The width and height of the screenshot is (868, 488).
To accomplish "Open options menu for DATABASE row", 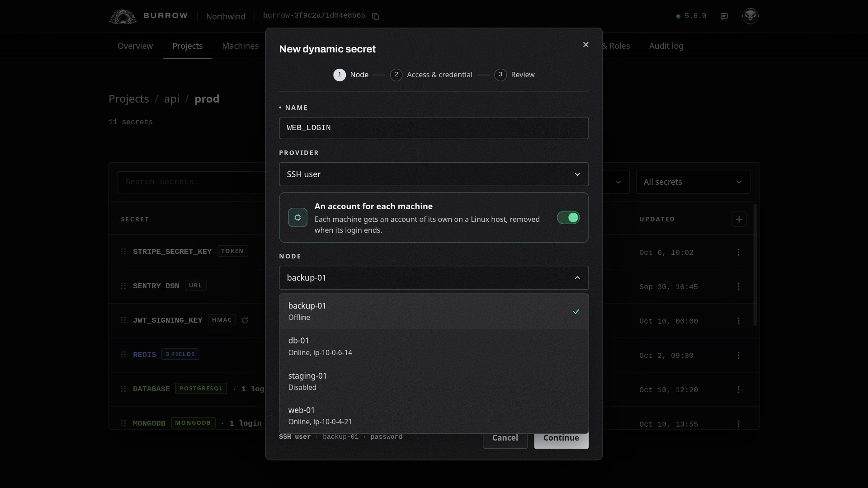I will pyautogui.click(x=739, y=389).
